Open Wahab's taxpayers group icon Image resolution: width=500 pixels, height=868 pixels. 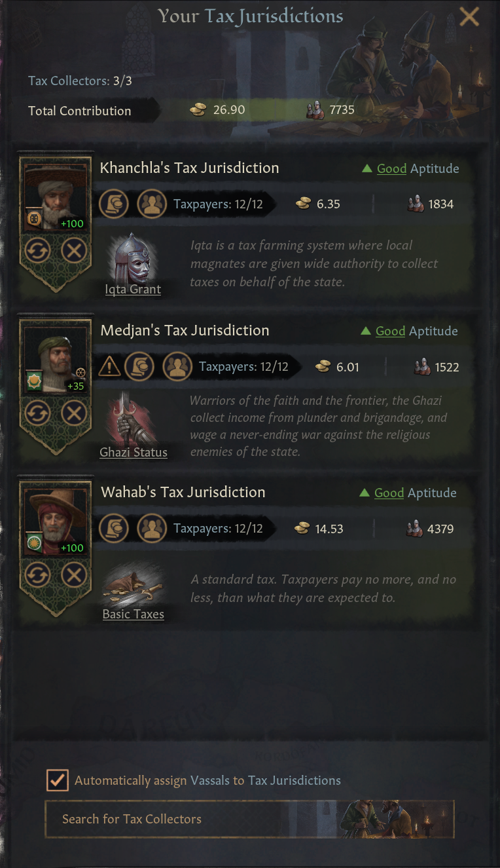151,529
